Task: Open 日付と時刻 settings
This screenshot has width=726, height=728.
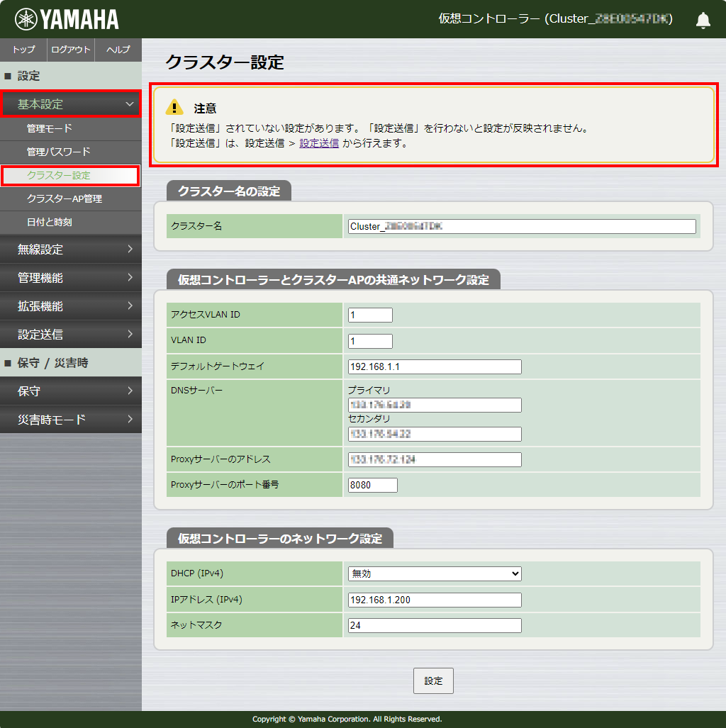Action: (50, 222)
